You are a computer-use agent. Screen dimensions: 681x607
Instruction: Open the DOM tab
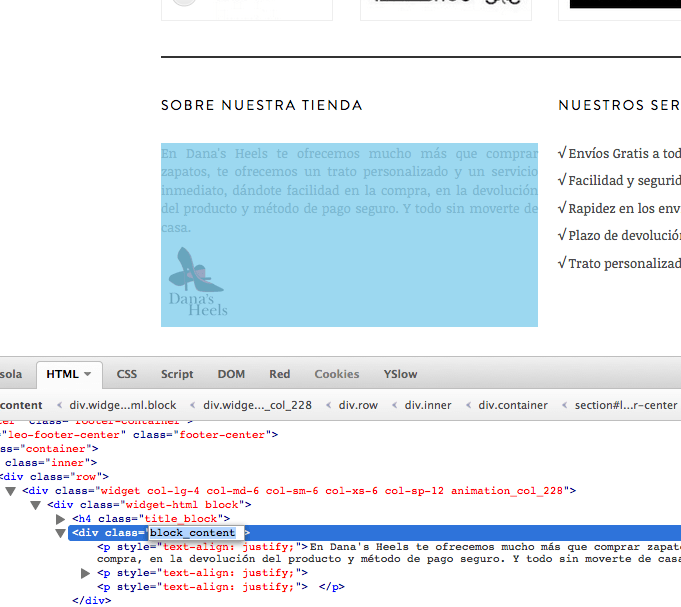231,374
